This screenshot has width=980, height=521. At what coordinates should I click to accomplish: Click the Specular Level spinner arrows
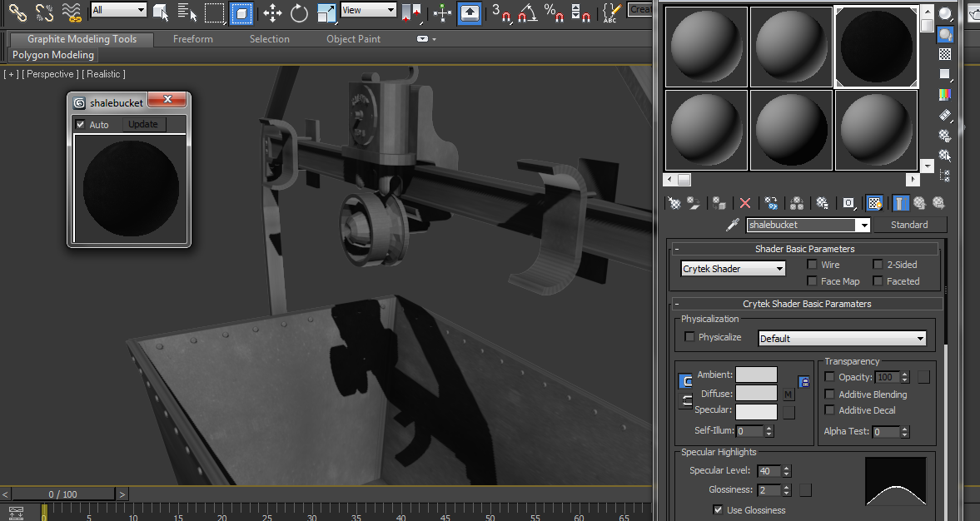click(787, 471)
